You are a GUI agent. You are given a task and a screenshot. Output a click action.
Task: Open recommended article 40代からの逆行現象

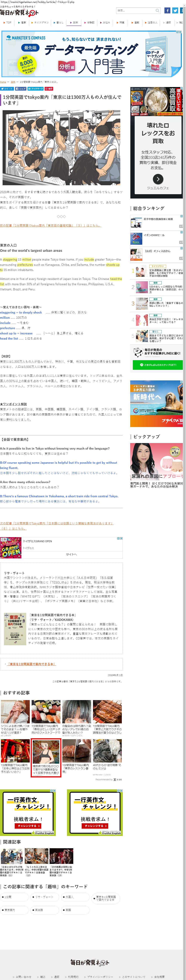[108, 757]
